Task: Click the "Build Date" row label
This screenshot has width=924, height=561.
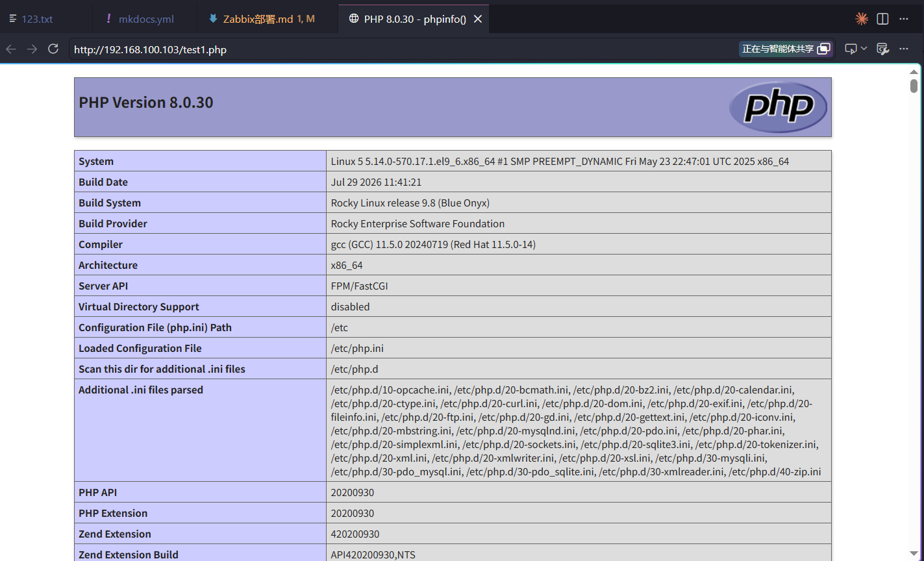Action: coord(103,182)
